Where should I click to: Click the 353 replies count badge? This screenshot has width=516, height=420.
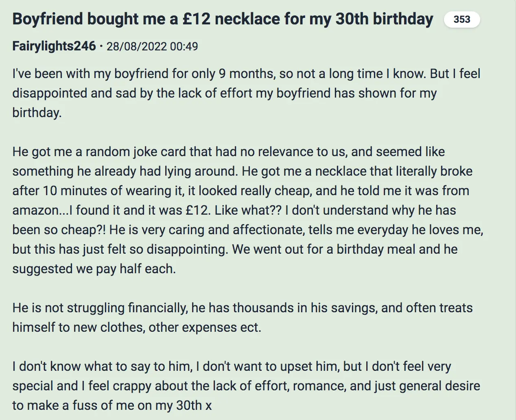461,20
